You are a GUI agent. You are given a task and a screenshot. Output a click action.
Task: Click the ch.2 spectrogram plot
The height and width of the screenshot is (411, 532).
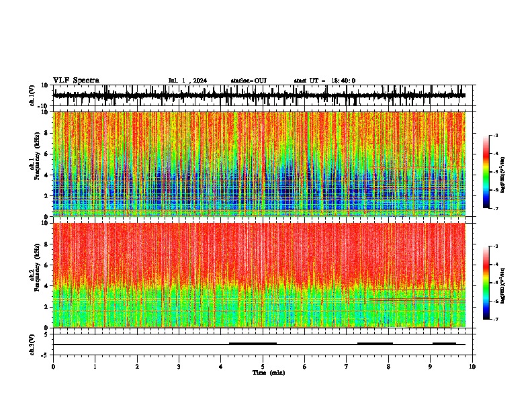point(259,275)
